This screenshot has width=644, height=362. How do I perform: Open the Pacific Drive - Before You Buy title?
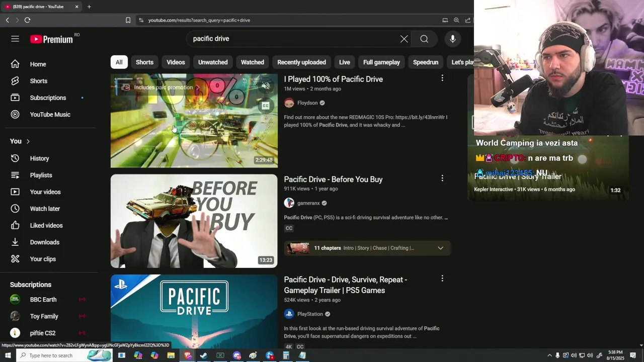click(333, 179)
